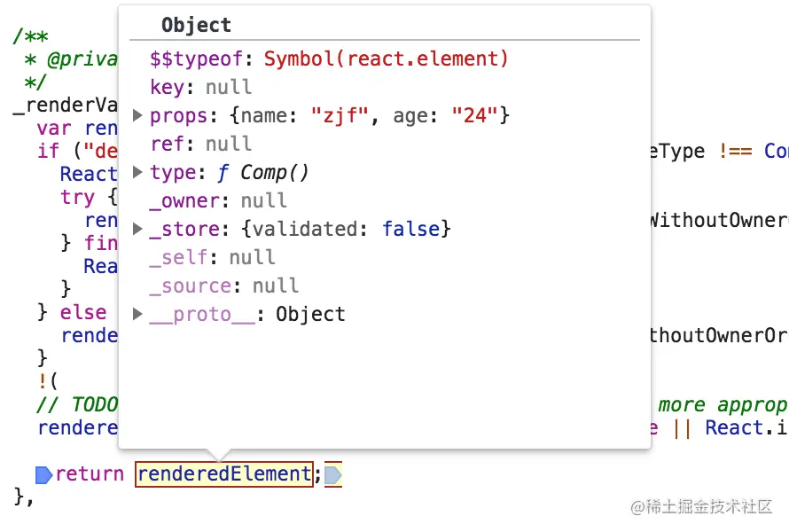This screenshot has width=789, height=532.
Task: Click the return keyword in code
Action: (90, 474)
